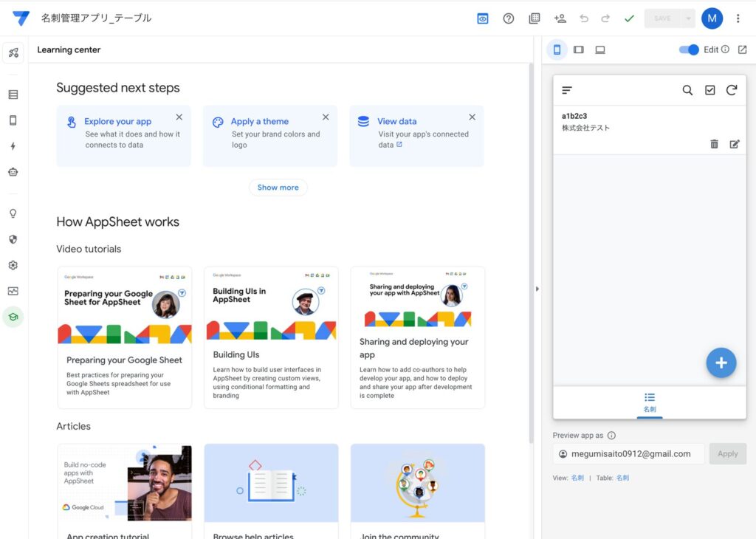This screenshot has width=756, height=539.
Task: Open the hamburger menu in app preview
Action: click(567, 90)
